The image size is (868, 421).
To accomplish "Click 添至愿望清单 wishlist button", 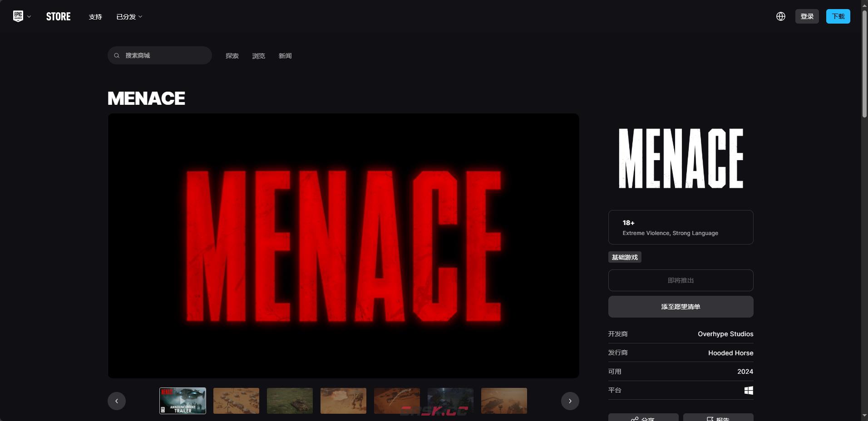I will (681, 307).
